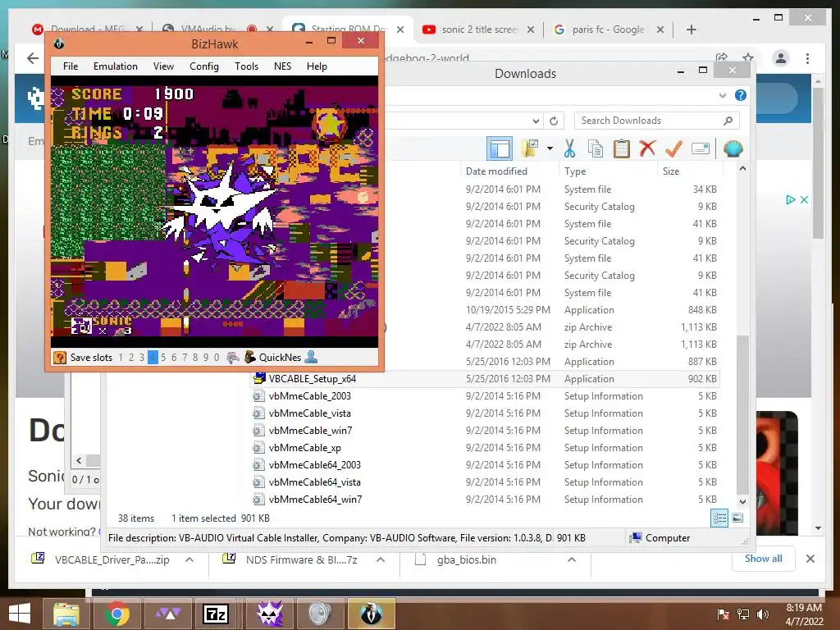The width and height of the screenshot is (840, 630).
Task: Click the gray figure icon before QuickNes
Action: (x=232, y=358)
